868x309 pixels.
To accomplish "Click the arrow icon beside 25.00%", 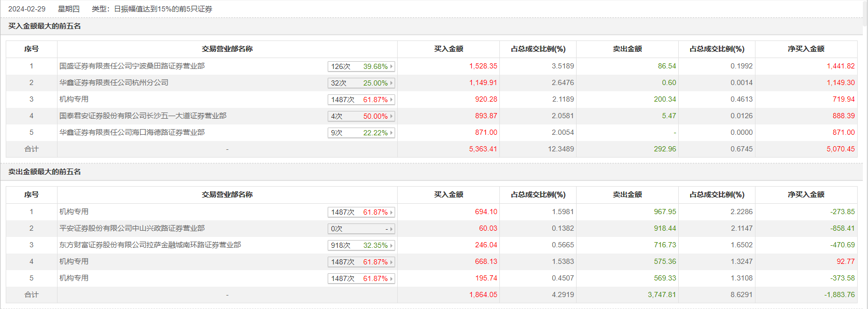I will [x=391, y=83].
